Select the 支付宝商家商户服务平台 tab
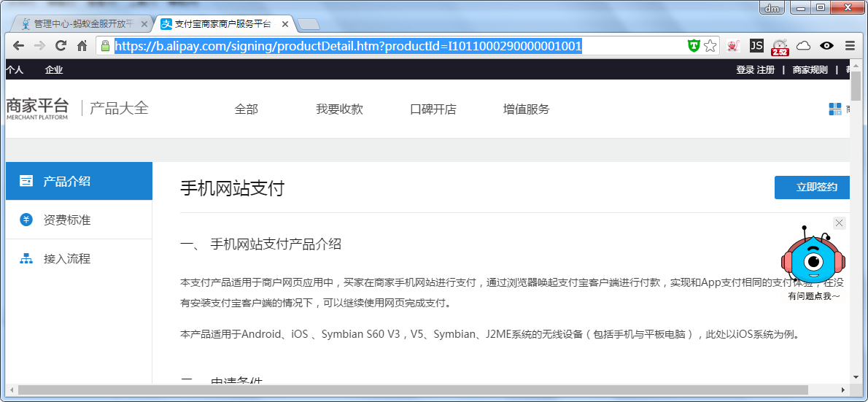The width and height of the screenshot is (868, 402). click(223, 24)
